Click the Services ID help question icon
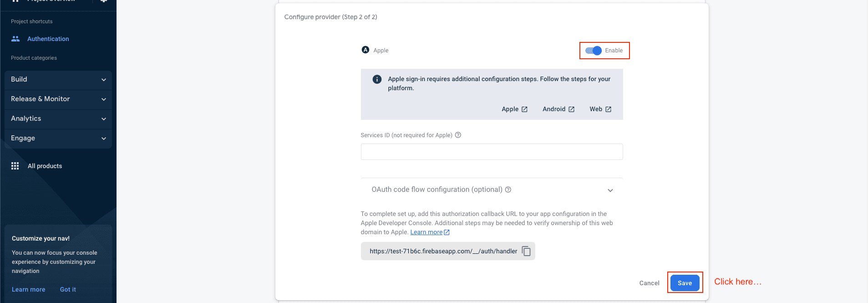 click(458, 135)
